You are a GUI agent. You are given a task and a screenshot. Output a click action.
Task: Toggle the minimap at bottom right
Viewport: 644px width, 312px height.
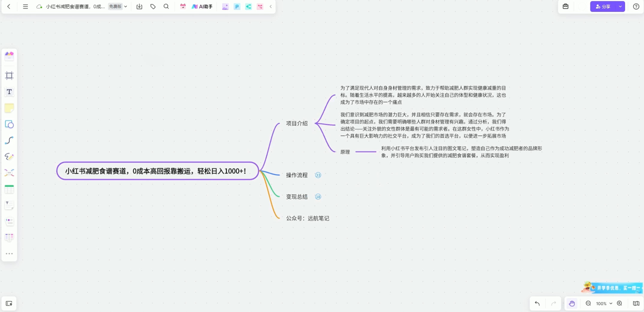point(636,303)
